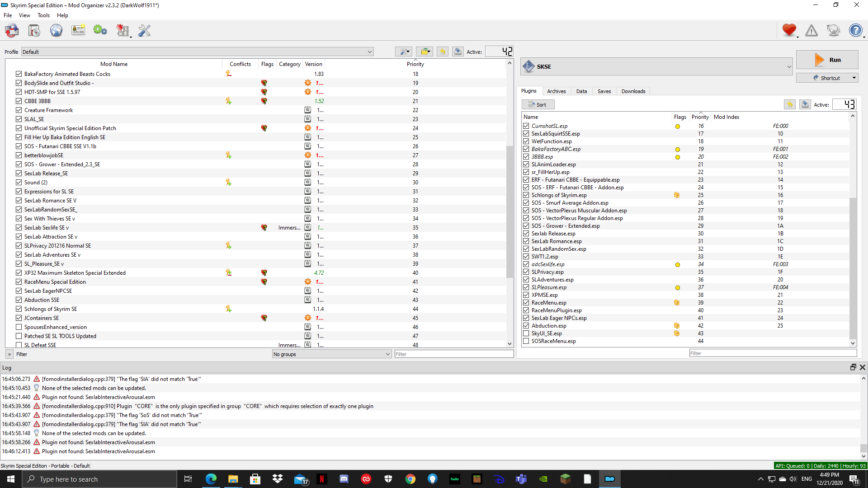The height and width of the screenshot is (488, 868).
Task: Click the Update globe icon
Action: [833, 30]
